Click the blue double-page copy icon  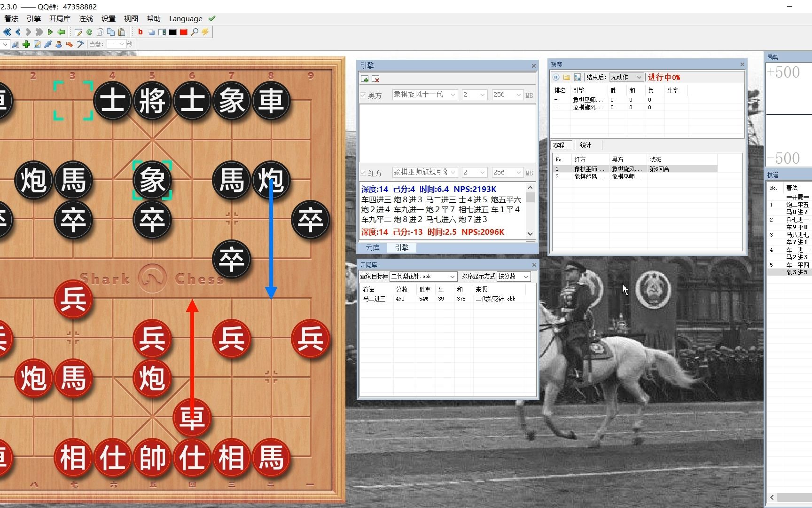(111, 32)
